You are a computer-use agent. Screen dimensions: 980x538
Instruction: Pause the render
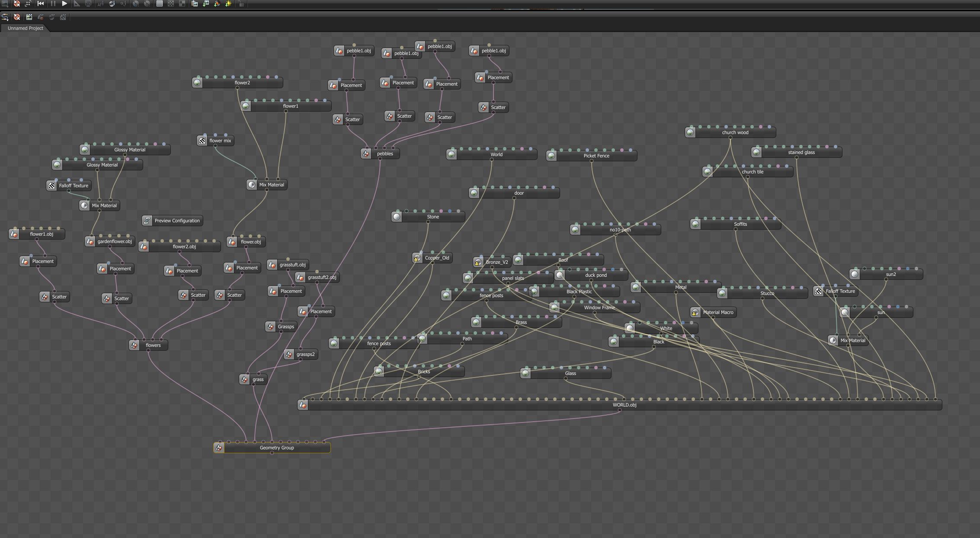(x=53, y=3)
